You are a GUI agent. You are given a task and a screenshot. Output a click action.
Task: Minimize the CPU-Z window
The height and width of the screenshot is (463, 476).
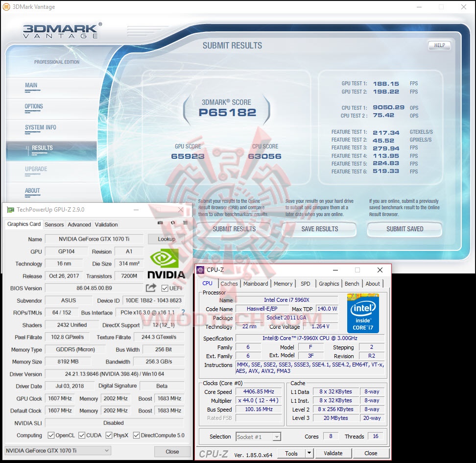coord(335,270)
